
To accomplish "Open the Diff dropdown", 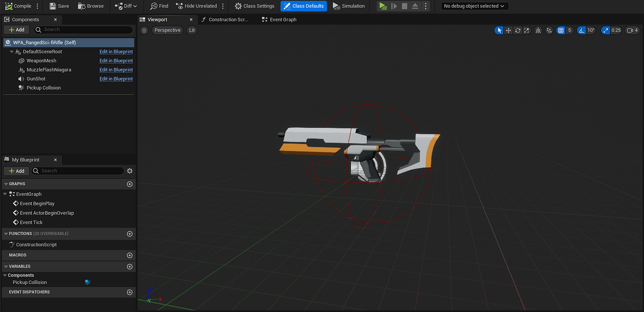I will 126,6.
